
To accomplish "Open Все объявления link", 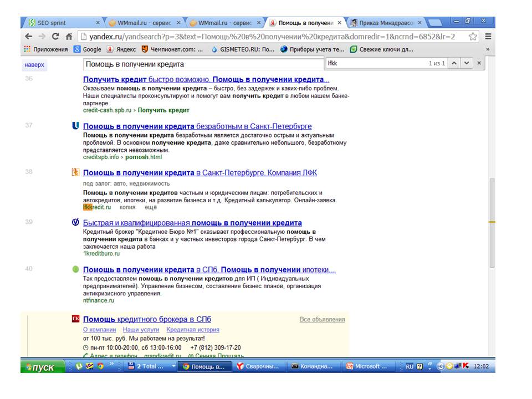I will pos(322,320).
